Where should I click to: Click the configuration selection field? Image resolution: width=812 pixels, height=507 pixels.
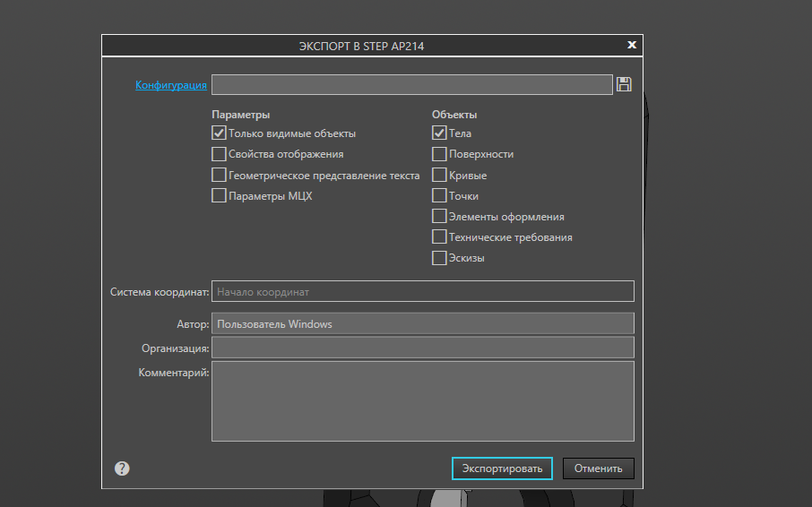click(x=411, y=85)
